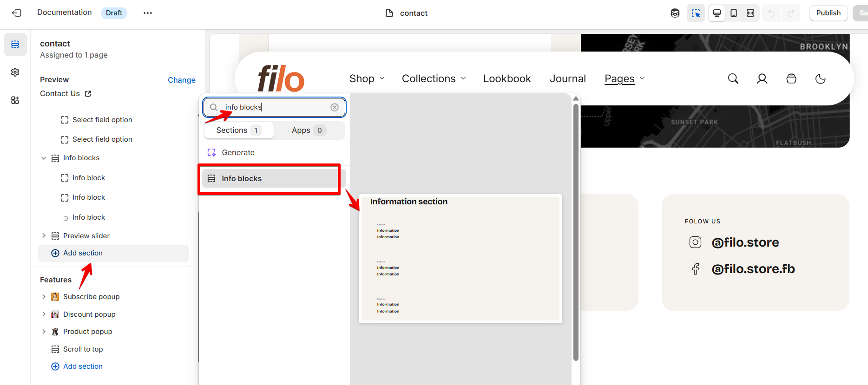The height and width of the screenshot is (385, 868).
Task: Open the contact template selector at top
Action: click(x=407, y=13)
